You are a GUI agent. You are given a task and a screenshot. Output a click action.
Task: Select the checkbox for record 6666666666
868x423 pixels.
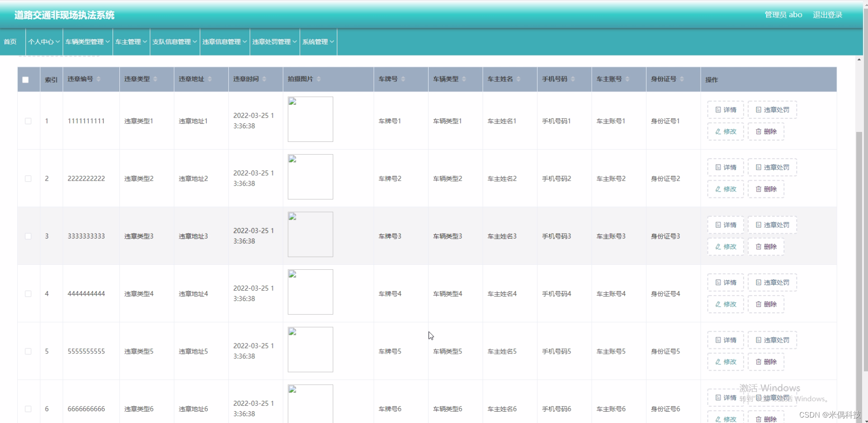point(28,409)
